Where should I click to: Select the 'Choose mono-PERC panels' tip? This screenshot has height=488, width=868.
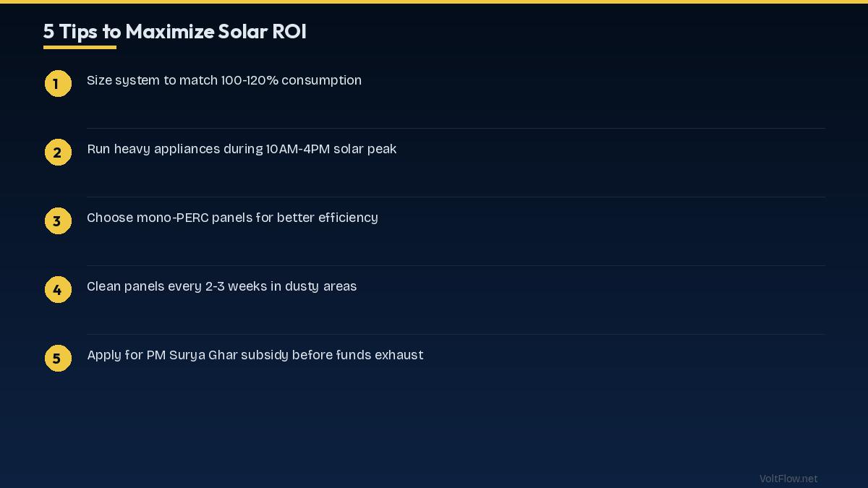tap(232, 218)
